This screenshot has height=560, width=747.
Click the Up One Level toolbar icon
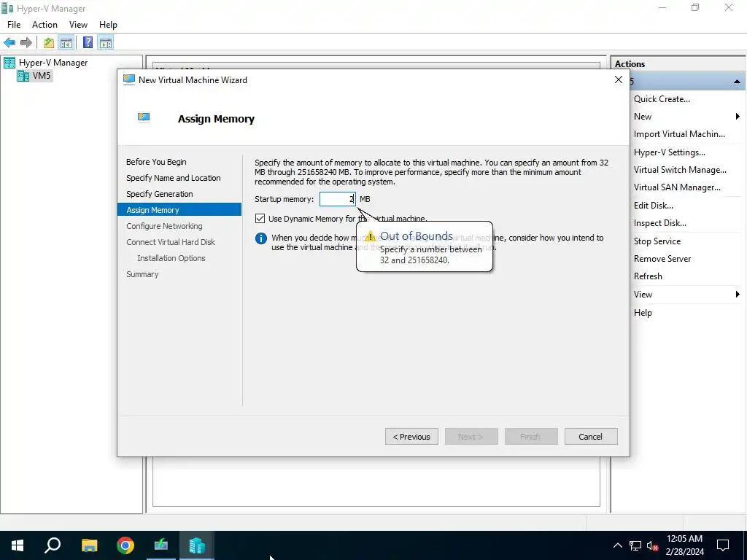pos(49,43)
